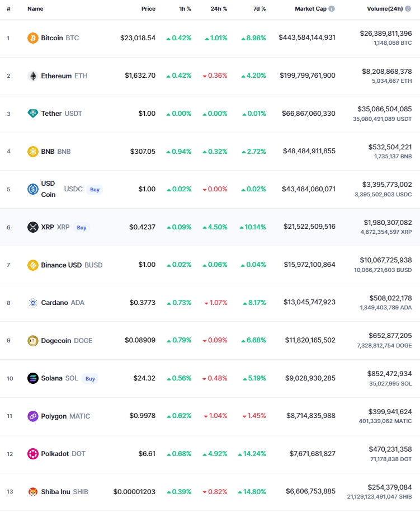Click the Cardano logo icon
Screen dimensions: 420x512
pos(32,303)
